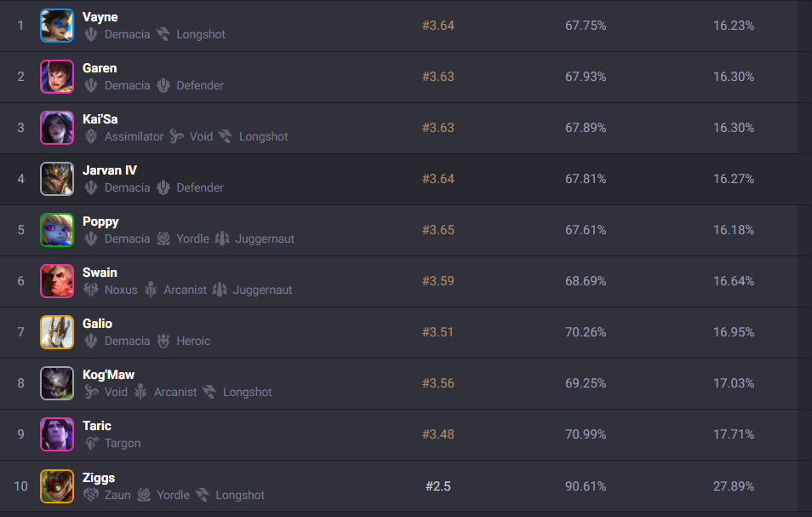Open the Galio champion name link
Image resolution: width=812 pixels, height=517 pixels.
click(x=97, y=324)
